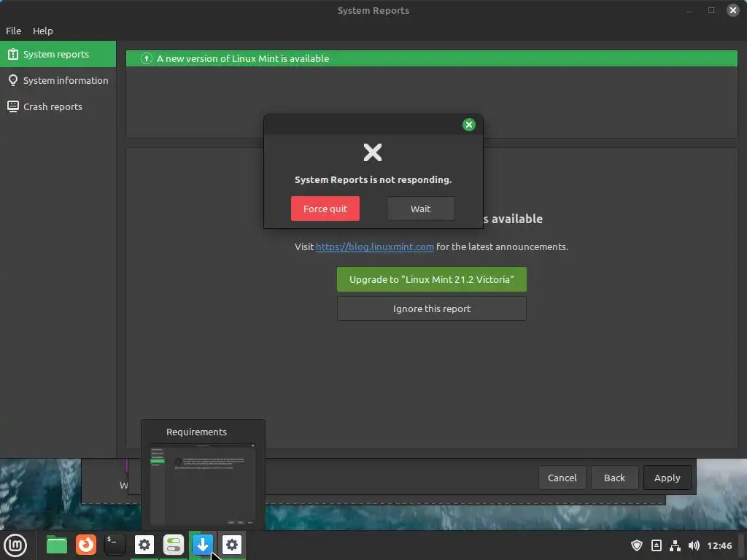Open the File menu
Image resolution: width=747 pixels, height=560 pixels.
(13, 31)
